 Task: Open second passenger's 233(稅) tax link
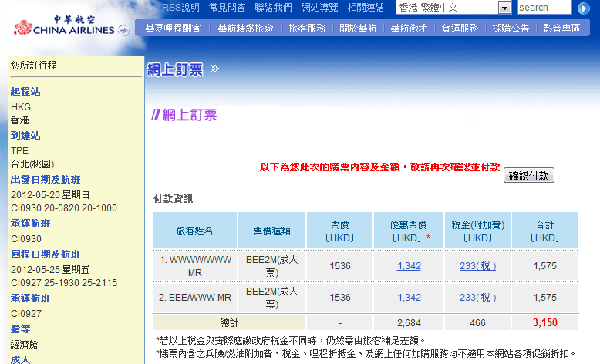click(478, 298)
